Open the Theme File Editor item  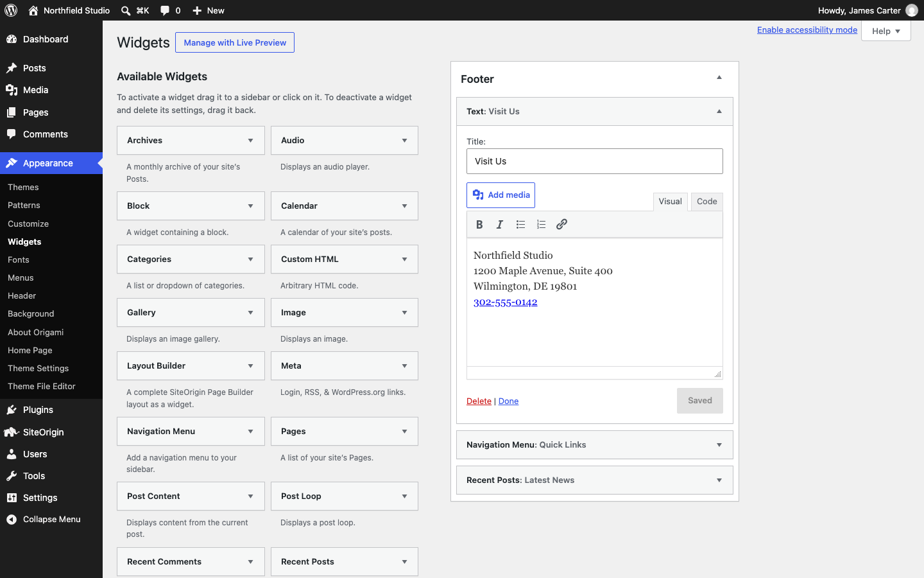tap(42, 387)
